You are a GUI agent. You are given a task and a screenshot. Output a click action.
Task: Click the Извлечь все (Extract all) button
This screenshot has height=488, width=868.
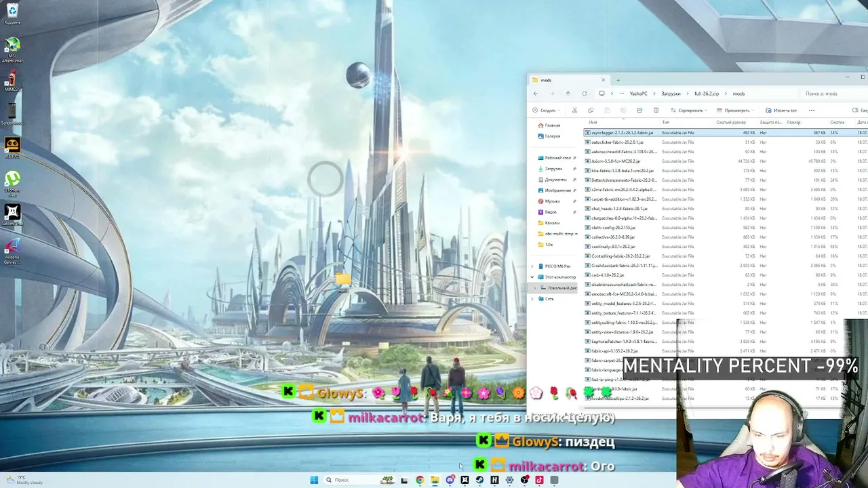pyautogui.click(x=781, y=110)
